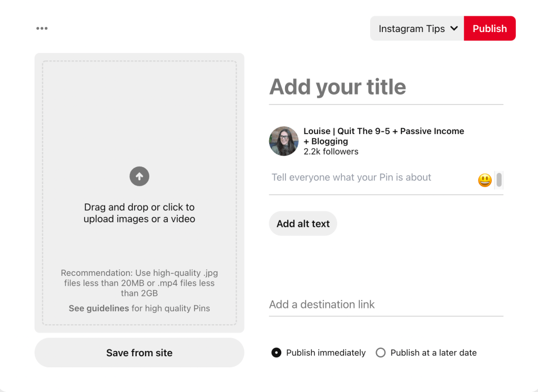Select the Instagram Tips board selector
Screen dimensions: 538x392
(412, 29)
